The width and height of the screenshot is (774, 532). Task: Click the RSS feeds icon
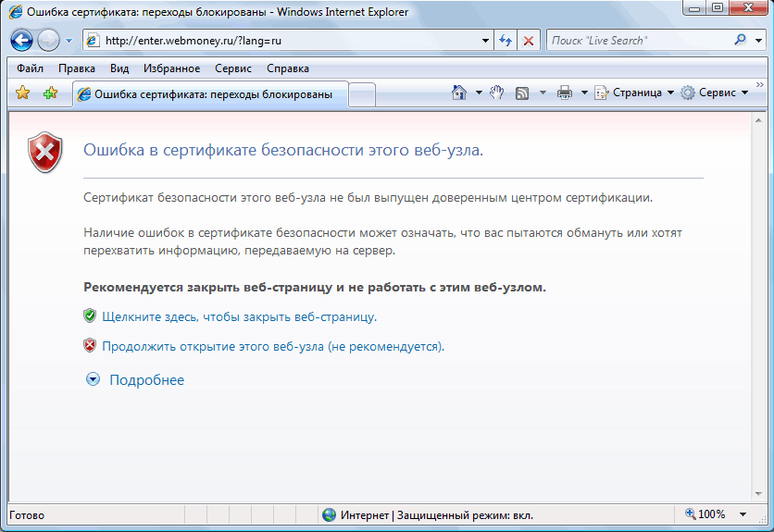522,93
